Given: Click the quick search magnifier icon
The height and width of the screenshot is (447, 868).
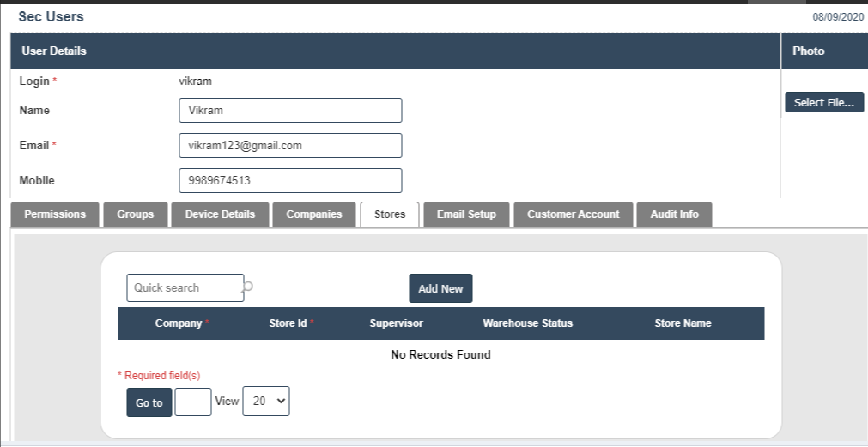Looking at the screenshot, I should (249, 287).
